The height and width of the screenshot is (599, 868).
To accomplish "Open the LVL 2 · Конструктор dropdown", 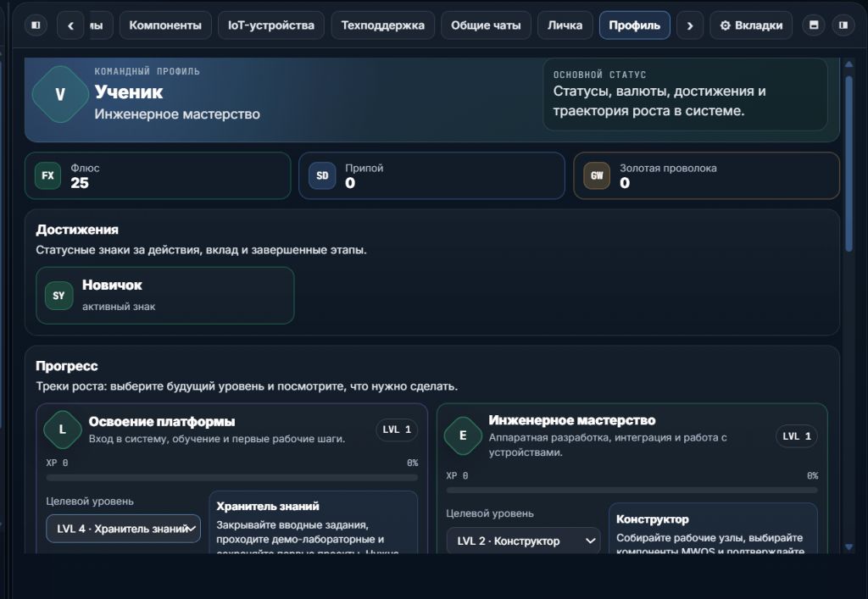I will coord(523,541).
